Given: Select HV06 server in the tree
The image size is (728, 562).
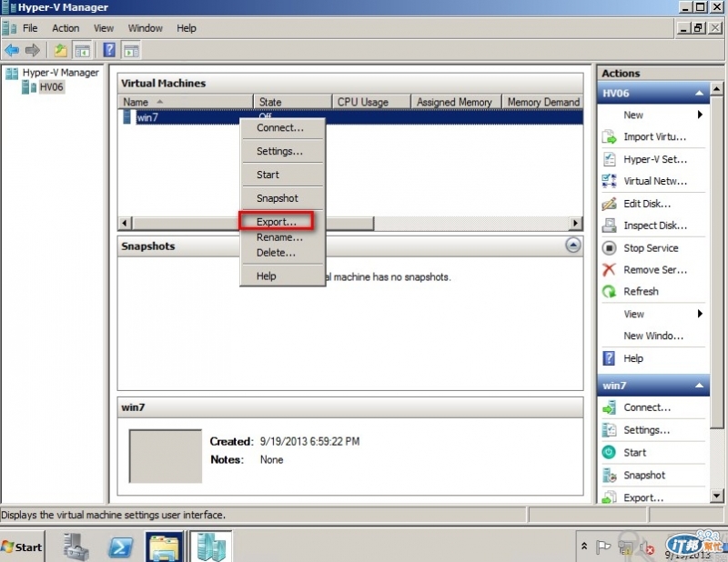Looking at the screenshot, I should 51,87.
